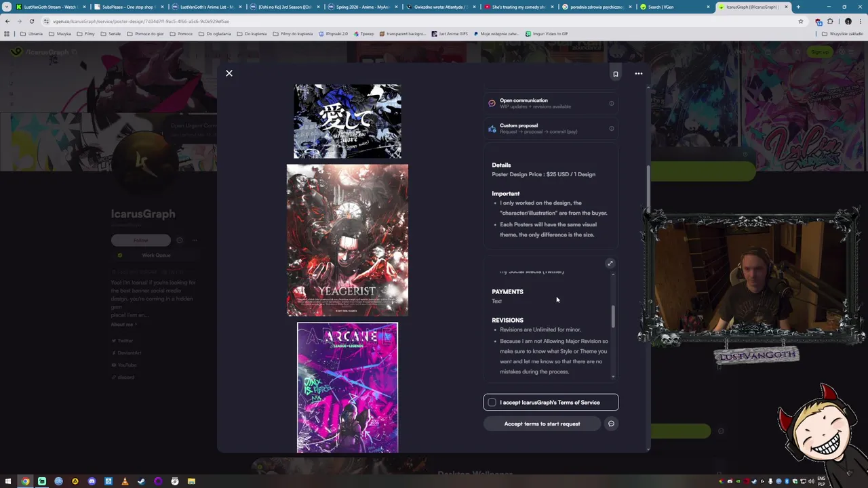Open Filmy bookmarks folder
The image size is (868, 488).
coord(86,34)
